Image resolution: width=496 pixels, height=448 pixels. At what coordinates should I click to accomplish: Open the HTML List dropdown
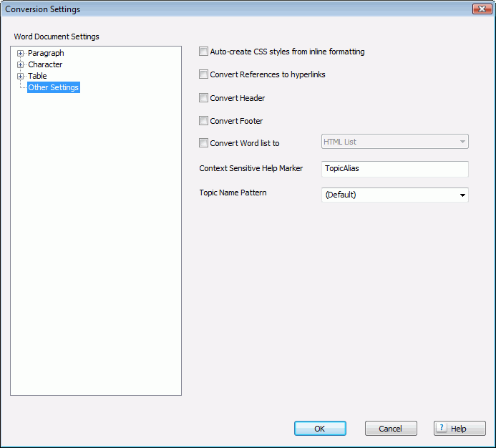tap(395, 142)
